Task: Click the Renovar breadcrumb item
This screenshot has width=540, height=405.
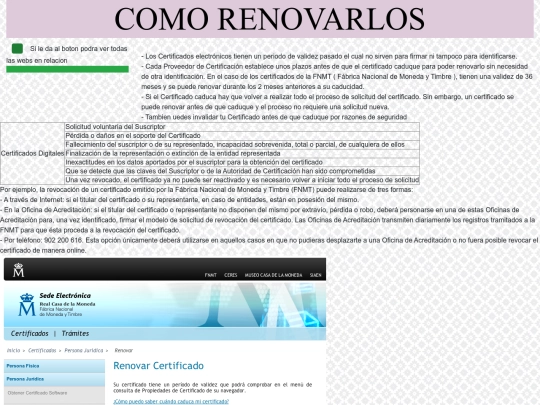Action: coord(124,350)
